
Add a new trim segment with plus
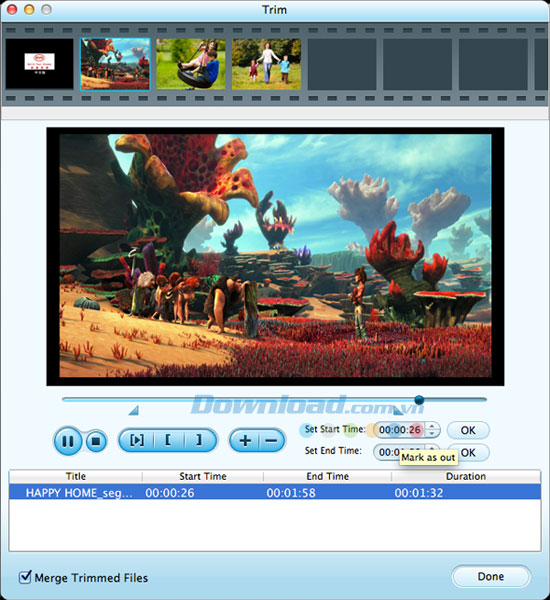[x=245, y=440]
